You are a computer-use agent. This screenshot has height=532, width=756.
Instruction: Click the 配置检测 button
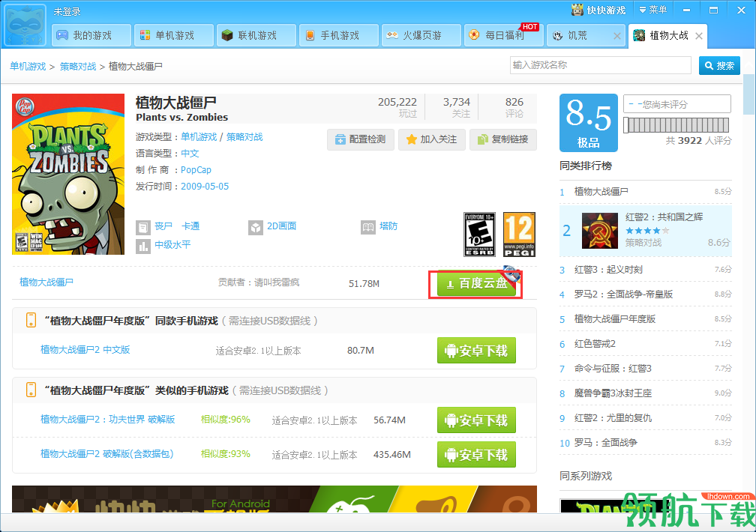[361, 139]
